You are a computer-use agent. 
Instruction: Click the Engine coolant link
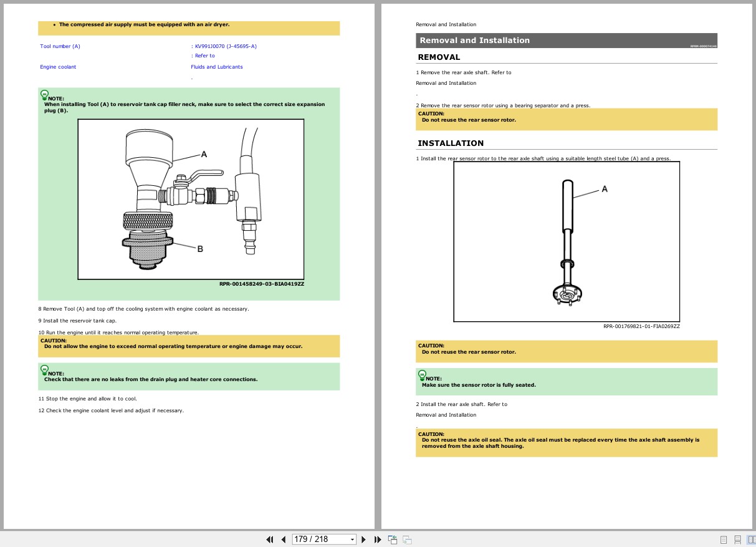coord(58,67)
